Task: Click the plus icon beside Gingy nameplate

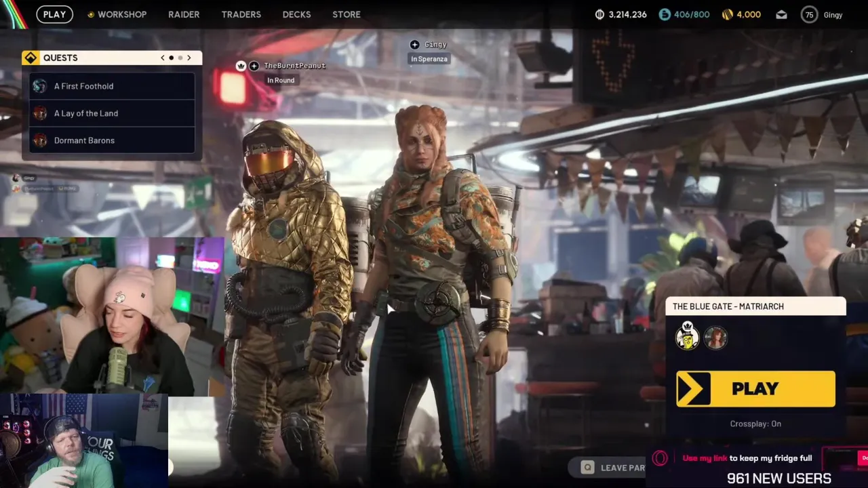Action: 414,45
